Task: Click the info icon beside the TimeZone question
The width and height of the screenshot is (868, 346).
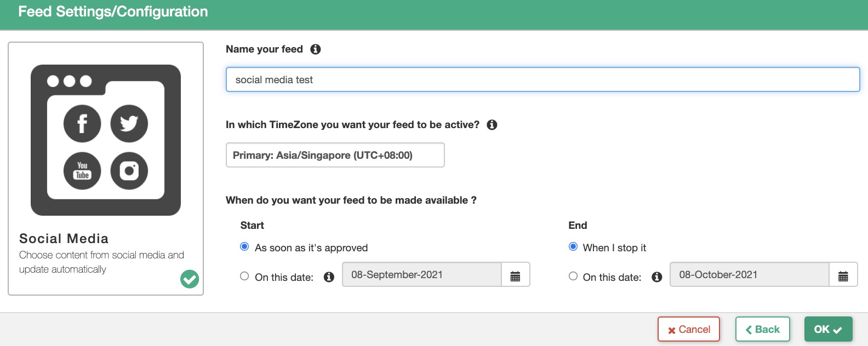Action: (x=492, y=125)
